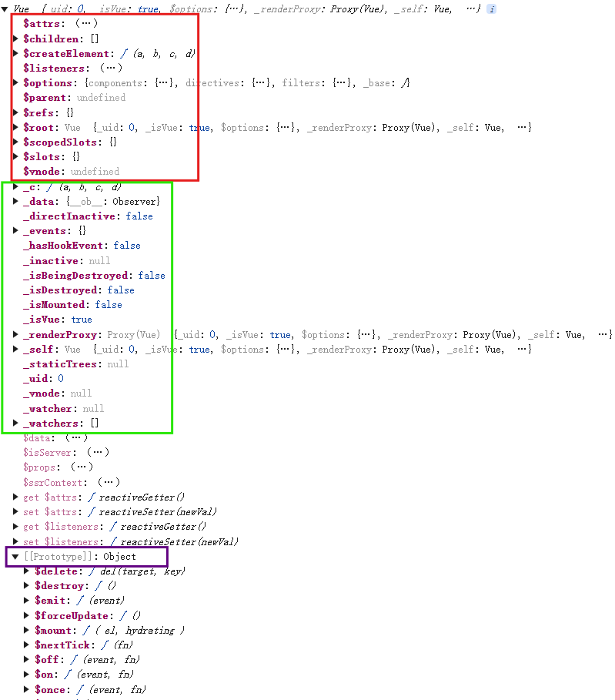
Task: Invoke getter ellipsis for $data
Action: click(76, 437)
